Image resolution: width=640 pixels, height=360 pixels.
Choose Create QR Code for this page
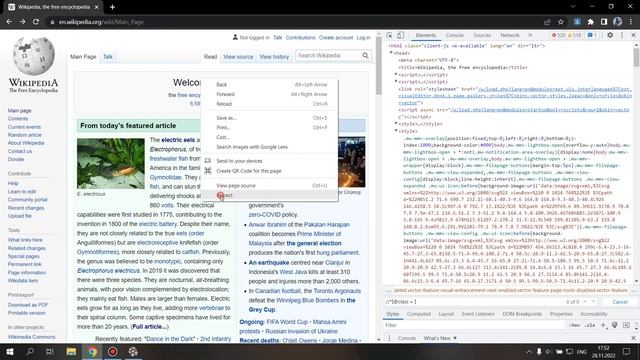[269, 171]
